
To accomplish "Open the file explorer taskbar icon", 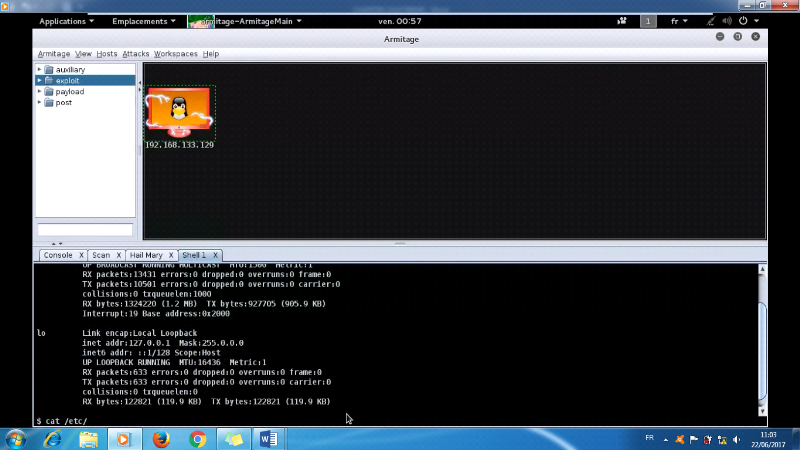I will click(x=88, y=438).
